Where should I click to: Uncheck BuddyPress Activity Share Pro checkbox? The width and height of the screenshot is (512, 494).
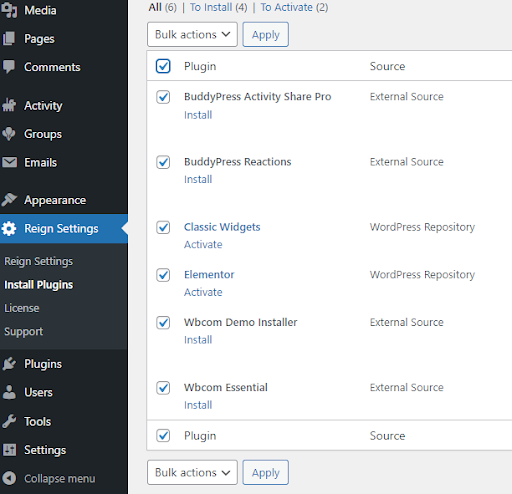coord(163,97)
